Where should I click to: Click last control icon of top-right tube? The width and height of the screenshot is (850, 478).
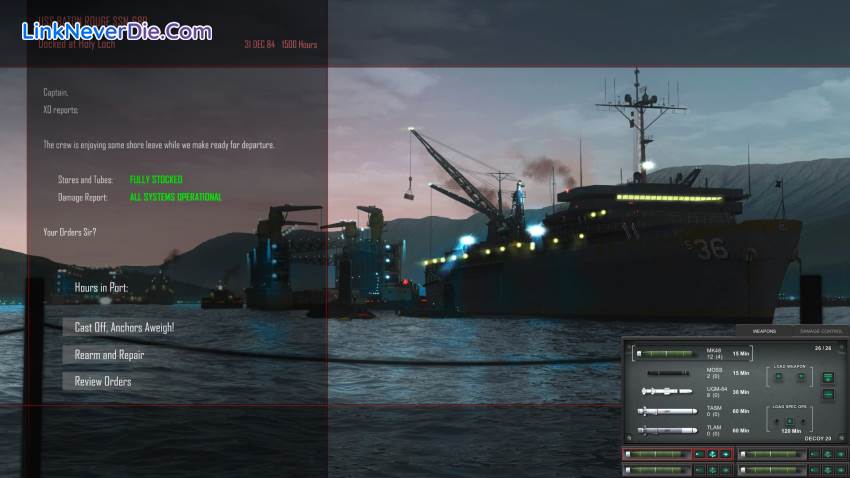(x=840, y=454)
